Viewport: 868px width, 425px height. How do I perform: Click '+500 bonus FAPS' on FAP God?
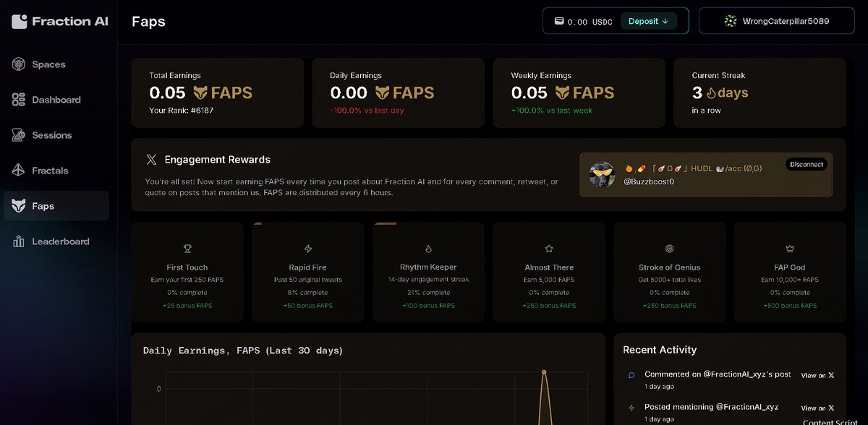pyautogui.click(x=790, y=306)
